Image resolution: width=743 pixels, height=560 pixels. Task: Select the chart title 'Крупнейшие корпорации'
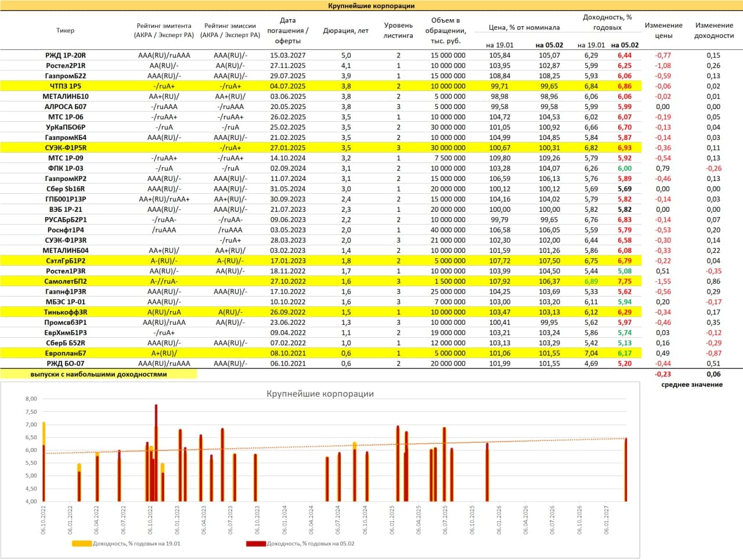pyautogui.click(x=320, y=393)
